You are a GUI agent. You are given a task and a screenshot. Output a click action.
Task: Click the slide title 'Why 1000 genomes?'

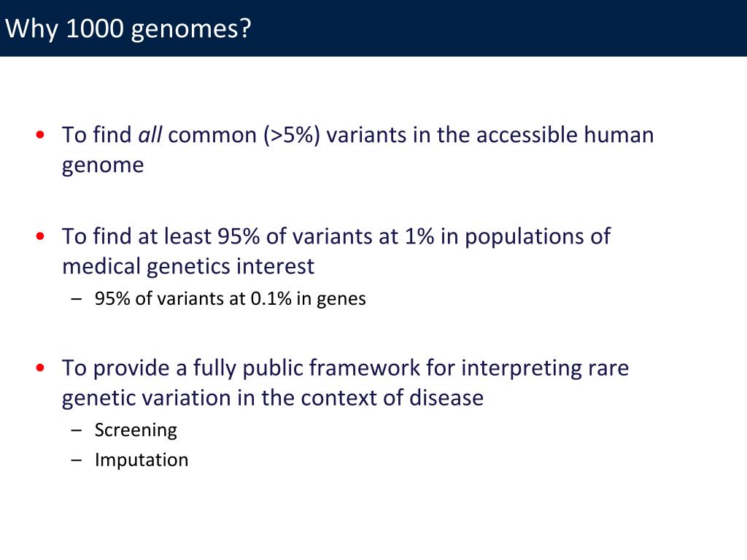pos(128,28)
